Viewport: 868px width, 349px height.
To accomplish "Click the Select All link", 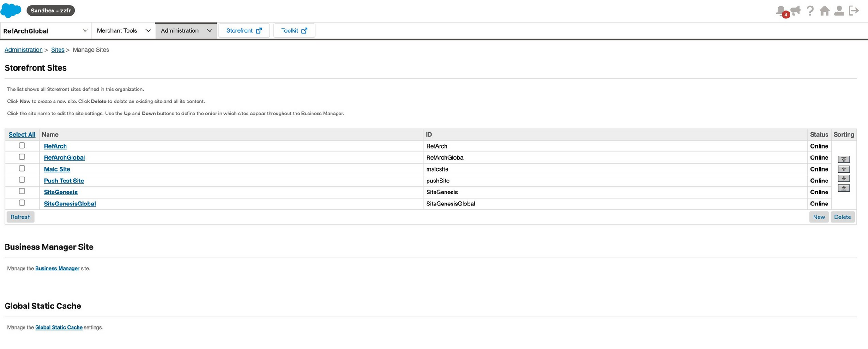I will point(22,135).
